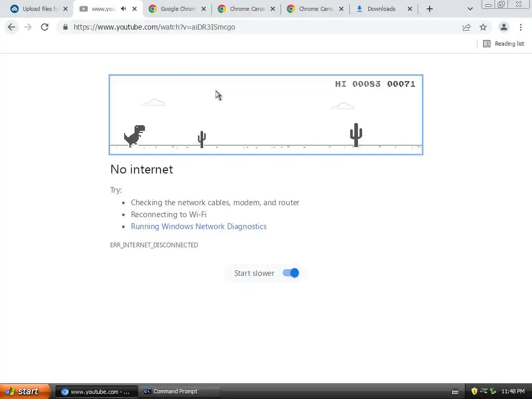This screenshot has height=399, width=532.
Task: Switch to the first Chrome Canary tab
Action: click(x=247, y=9)
